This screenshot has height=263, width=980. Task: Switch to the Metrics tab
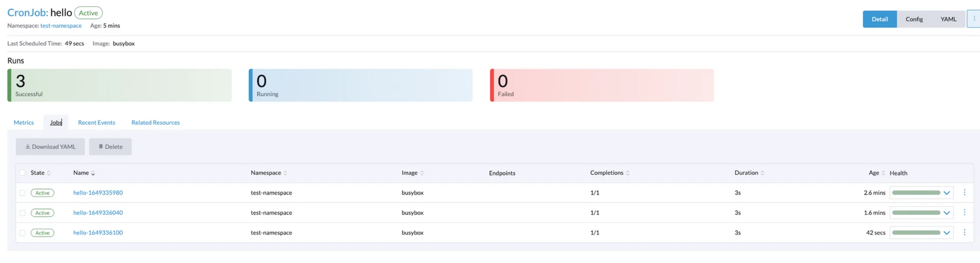click(23, 122)
